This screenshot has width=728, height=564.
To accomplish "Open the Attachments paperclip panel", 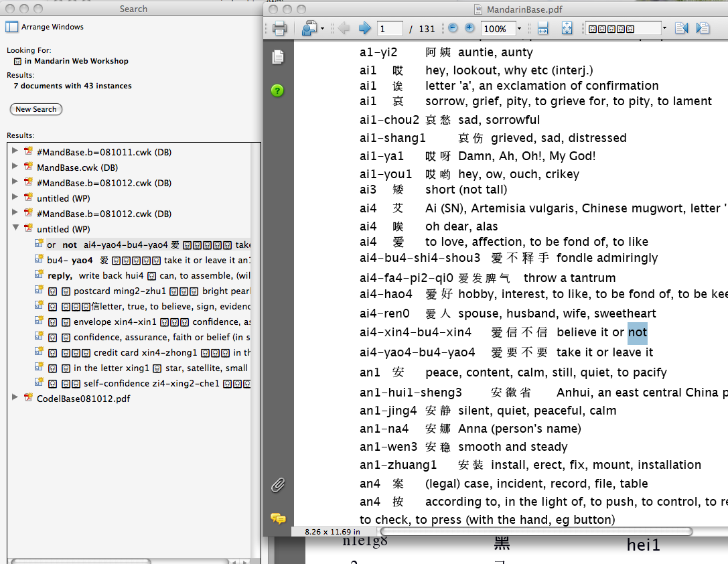I will (x=278, y=486).
